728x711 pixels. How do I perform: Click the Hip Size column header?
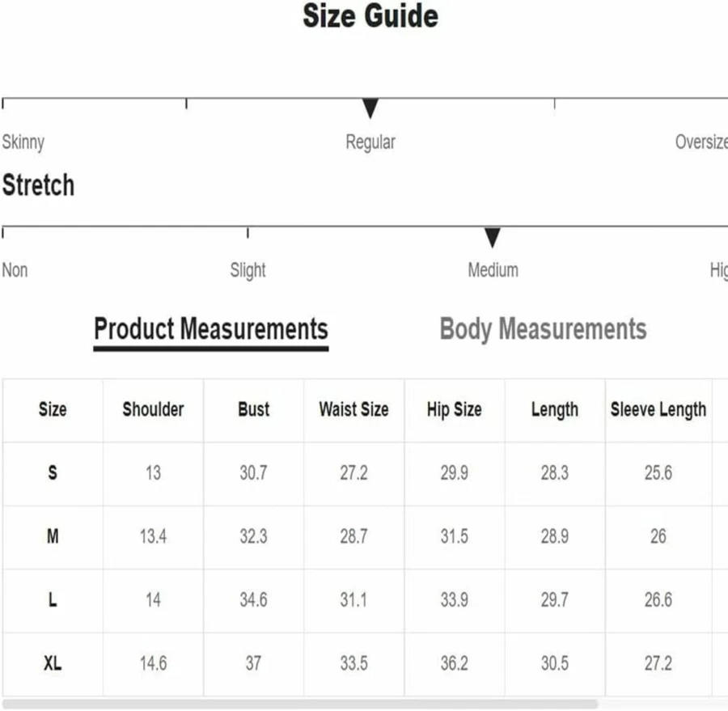(454, 409)
